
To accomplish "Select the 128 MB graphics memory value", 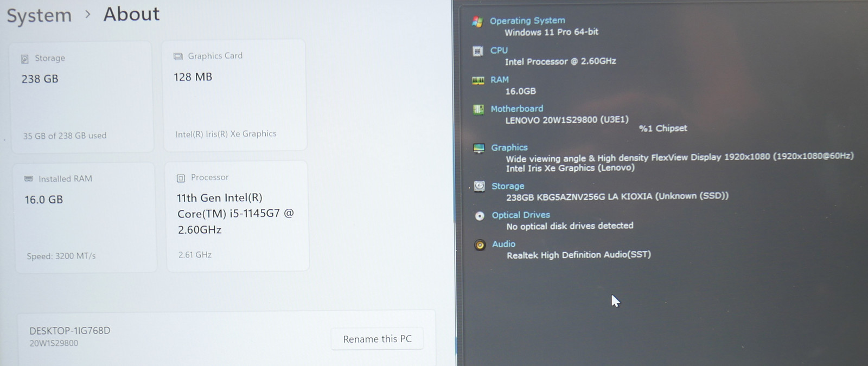I will (193, 77).
